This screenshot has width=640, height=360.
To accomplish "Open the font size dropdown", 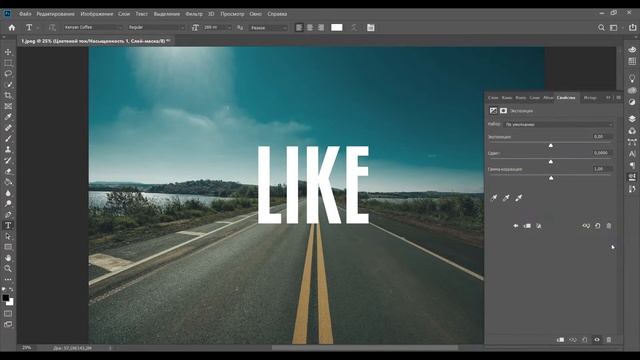I will point(218,27).
